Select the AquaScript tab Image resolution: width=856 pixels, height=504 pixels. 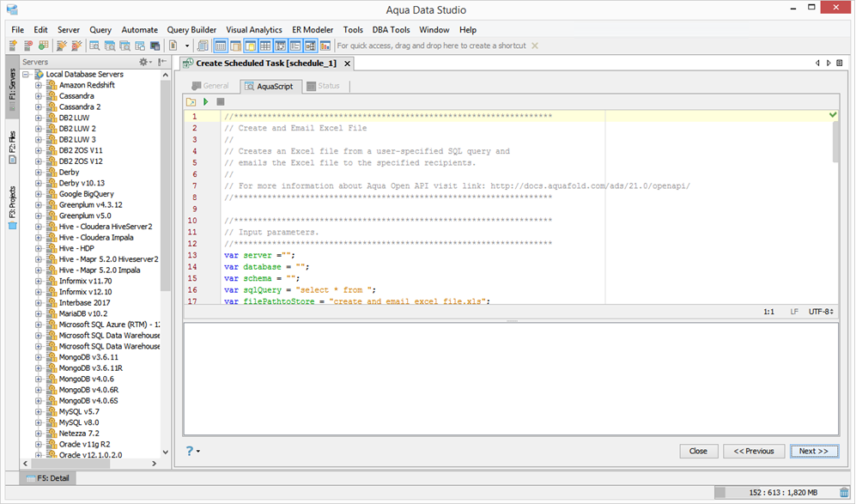tap(270, 86)
